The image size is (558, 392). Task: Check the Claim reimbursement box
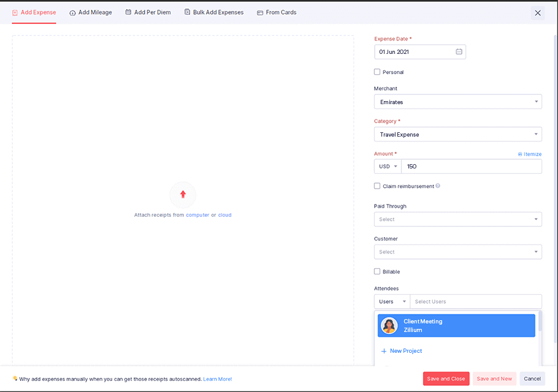click(x=377, y=186)
